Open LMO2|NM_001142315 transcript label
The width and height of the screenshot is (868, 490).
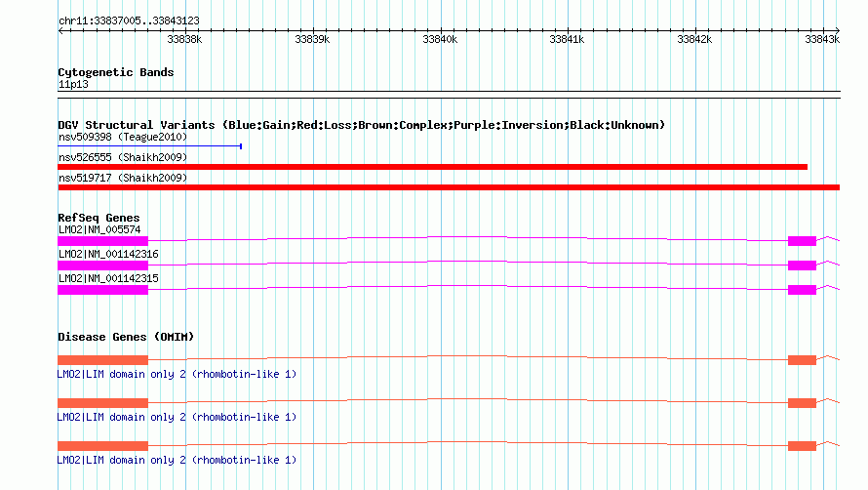108,278
